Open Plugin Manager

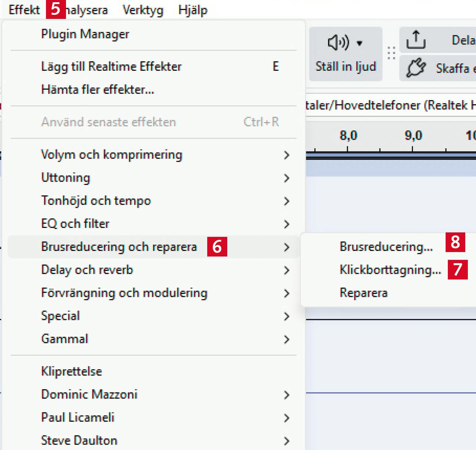[85, 34]
